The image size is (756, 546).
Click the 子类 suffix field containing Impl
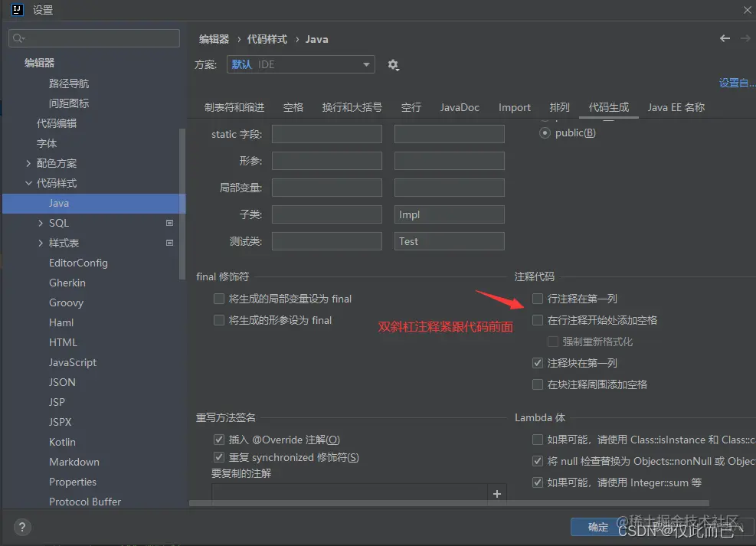450,214
